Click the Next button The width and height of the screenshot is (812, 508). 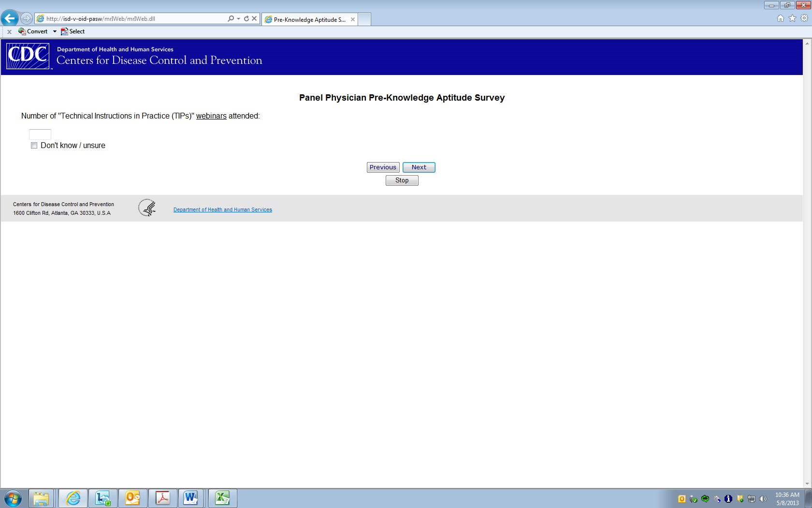(419, 167)
